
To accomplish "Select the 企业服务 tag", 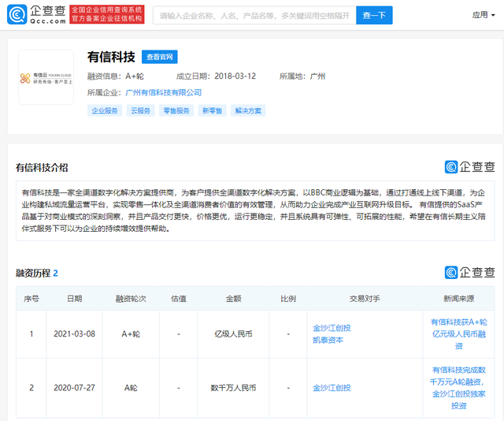I will 105,110.
